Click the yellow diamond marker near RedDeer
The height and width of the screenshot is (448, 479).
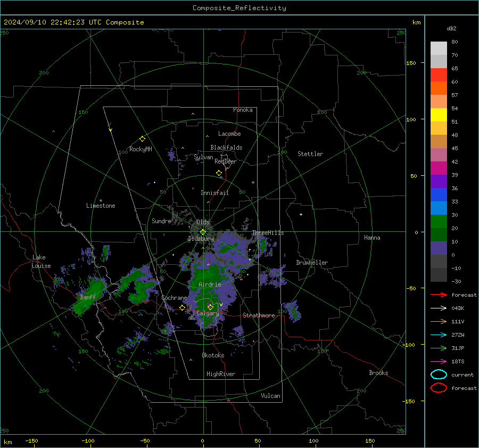pyautogui.click(x=219, y=173)
